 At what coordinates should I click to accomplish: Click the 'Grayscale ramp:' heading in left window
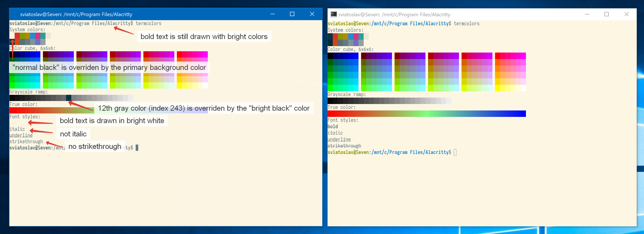[29, 92]
